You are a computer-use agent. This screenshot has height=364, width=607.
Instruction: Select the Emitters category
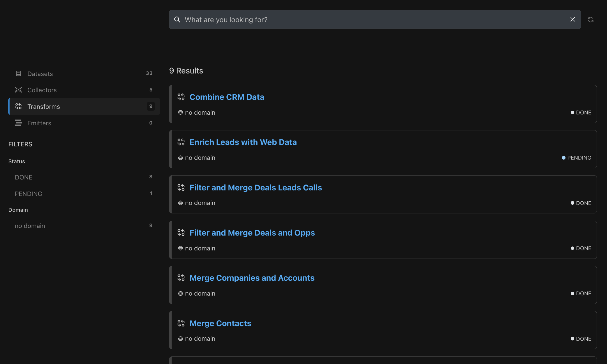pos(39,123)
